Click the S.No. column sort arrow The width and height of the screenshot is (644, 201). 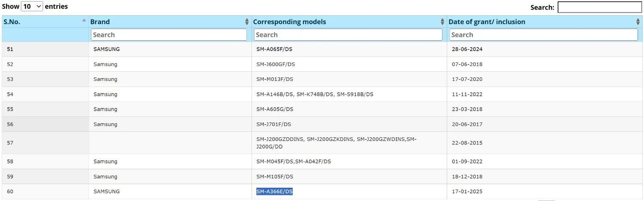click(x=84, y=20)
